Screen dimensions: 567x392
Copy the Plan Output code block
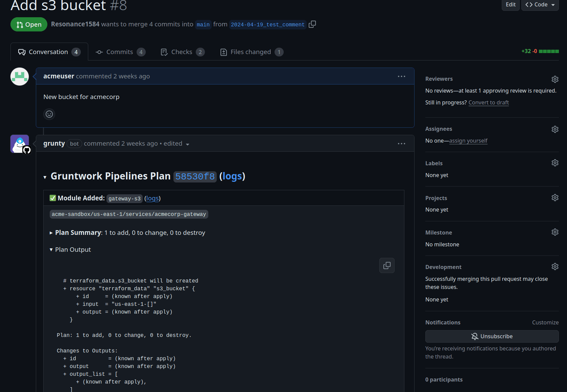click(x=387, y=266)
